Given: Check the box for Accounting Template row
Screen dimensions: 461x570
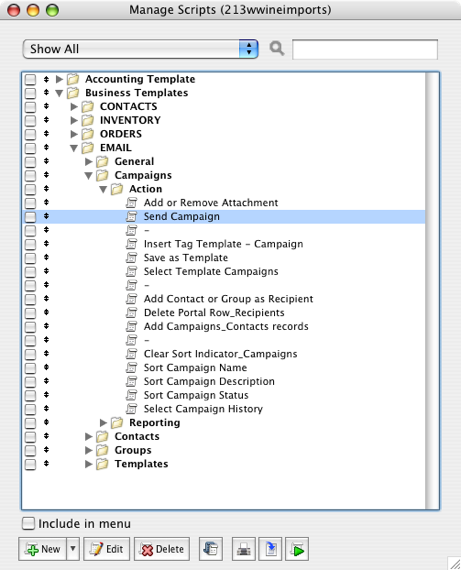Looking at the screenshot, I should [x=30, y=79].
